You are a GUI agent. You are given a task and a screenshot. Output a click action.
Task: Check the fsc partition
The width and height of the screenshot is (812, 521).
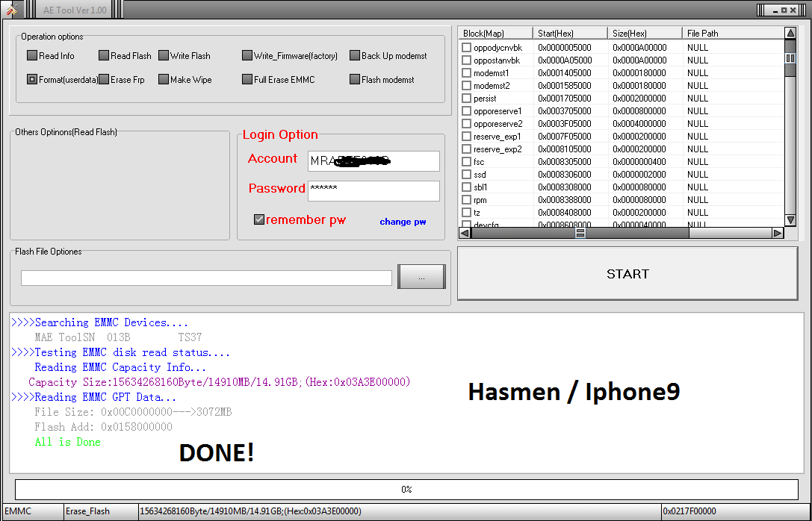pos(467,161)
